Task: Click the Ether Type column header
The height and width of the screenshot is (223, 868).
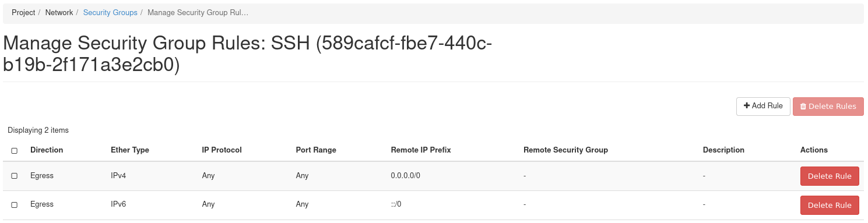Action: click(x=130, y=150)
